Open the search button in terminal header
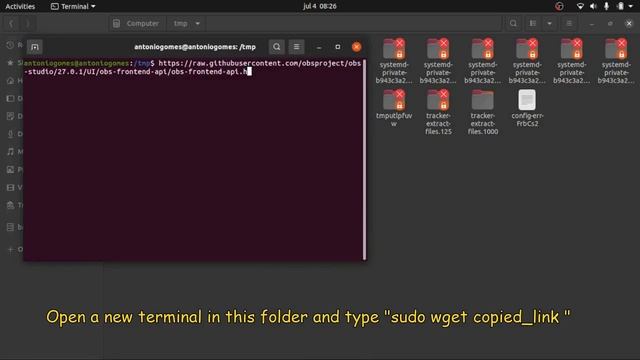This screenshot has height=360, width=640. (276, 47)
